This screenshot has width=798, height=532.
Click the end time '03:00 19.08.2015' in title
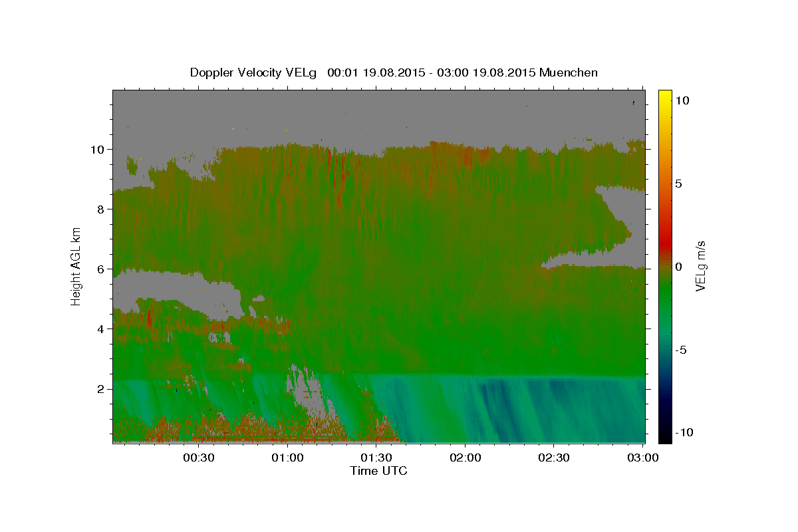point(488,72)
